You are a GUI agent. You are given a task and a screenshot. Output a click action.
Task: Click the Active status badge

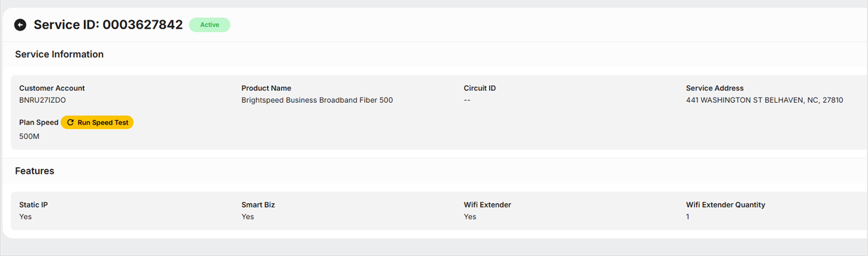[210, 25]
